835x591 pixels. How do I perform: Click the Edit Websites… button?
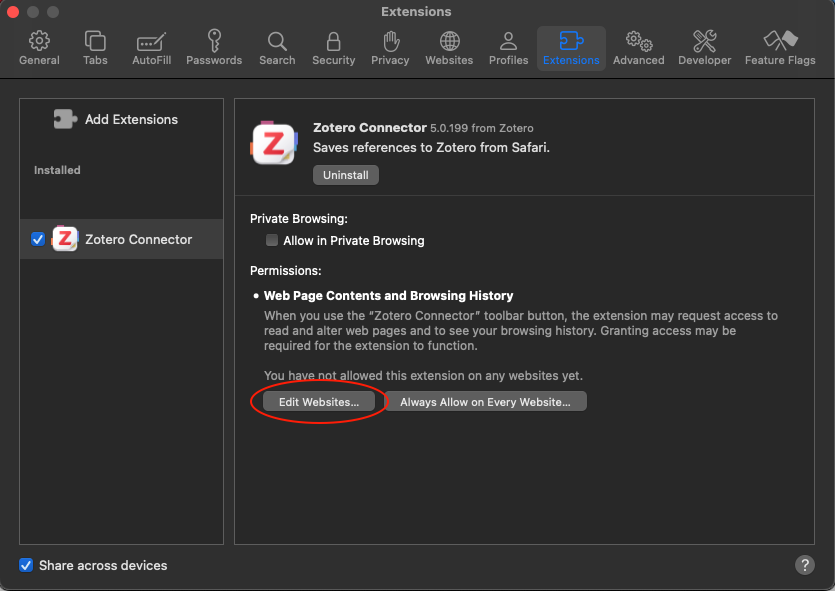[x=319, y=402]
